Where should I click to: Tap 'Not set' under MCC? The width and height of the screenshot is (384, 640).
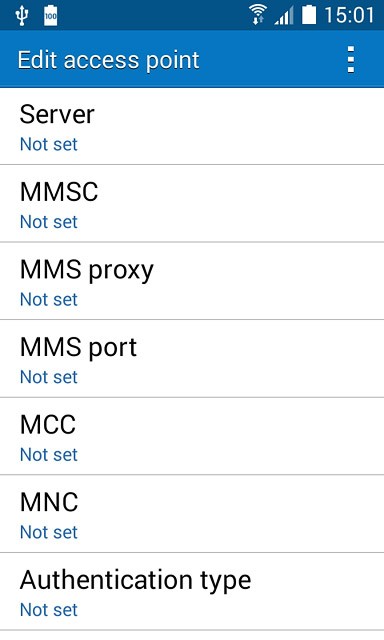click(49, 455)
